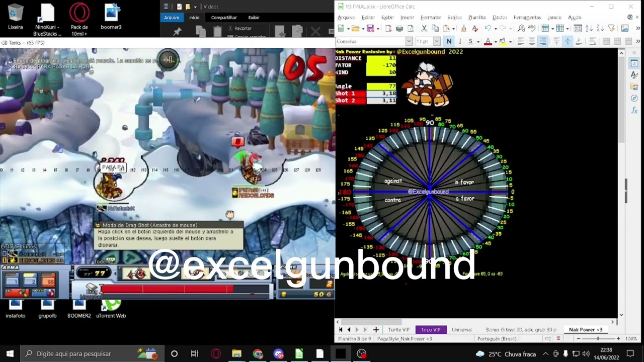Open the Gallery sidebar deck icon
The height and width of the screenshot is (362, 644).
(x=634, y=87)
